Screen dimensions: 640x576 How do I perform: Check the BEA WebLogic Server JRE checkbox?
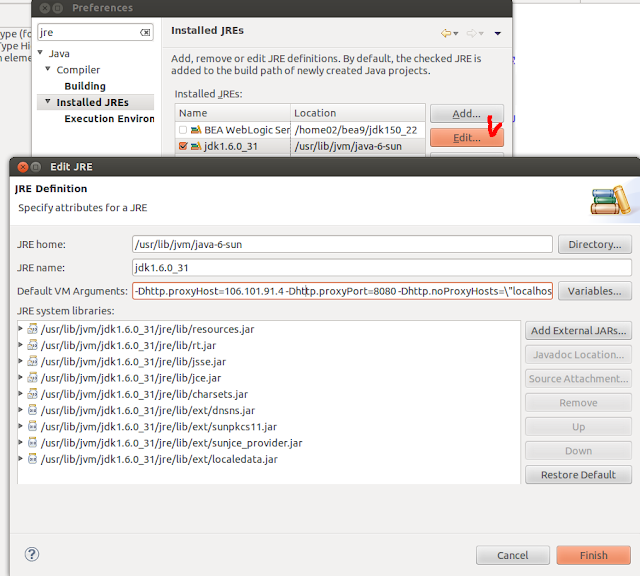pyautogui.click(x=183, y=130)
